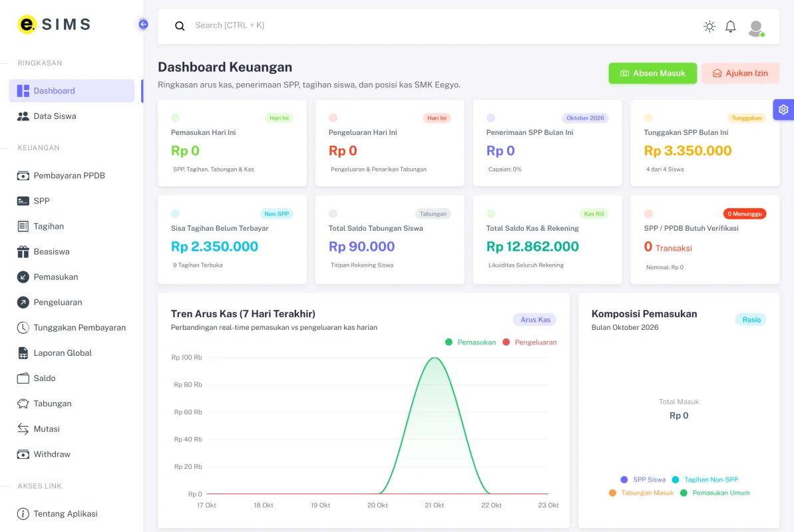Open the SPP menu entry
Screen dimensions: 794x532
point(71,201)
